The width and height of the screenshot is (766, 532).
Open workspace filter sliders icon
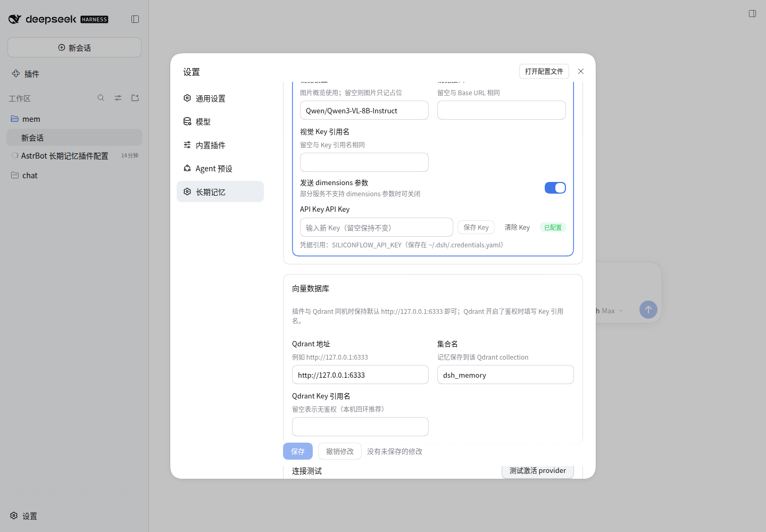[118, 98]
